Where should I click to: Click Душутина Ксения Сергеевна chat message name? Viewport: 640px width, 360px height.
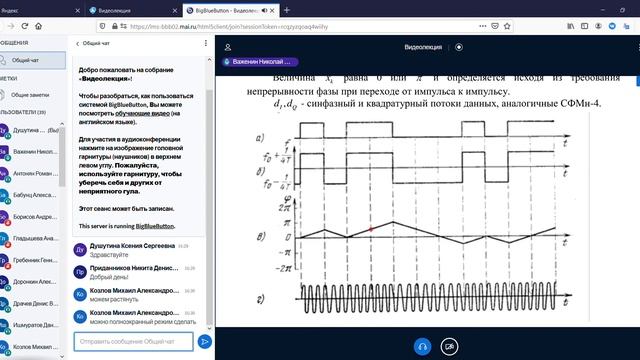coord(132,246)
